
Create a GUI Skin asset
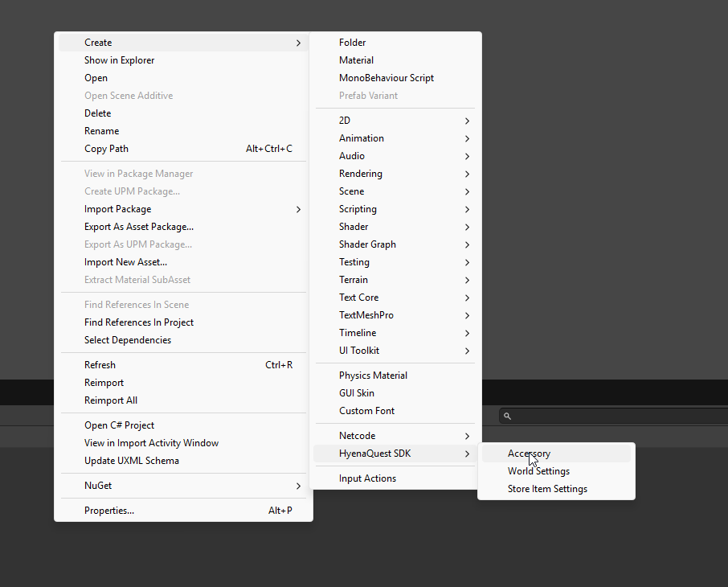click(x=395, y=392)
